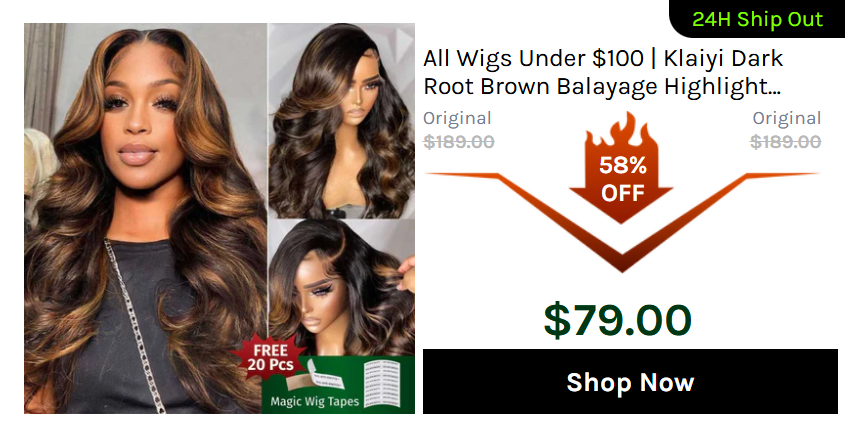Select the 24H Ship Out badge
845x438 pixels.
[757, 19]
